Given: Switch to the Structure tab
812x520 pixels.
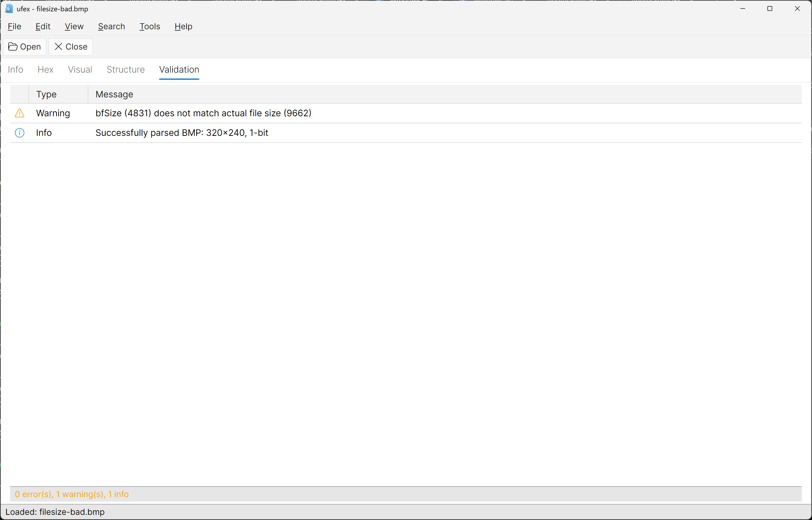Looking at the screenshot, I should 126,70.
